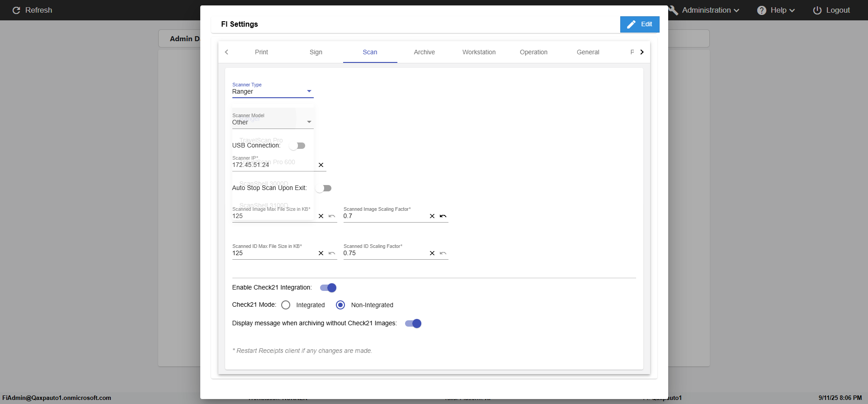The image size is (868, 404).
Task: Open the Scanner Type dropdown
Action: tap(272, 91)
